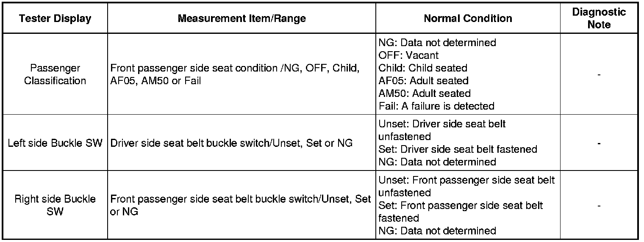The height and width of the screenshot is (242, 644).
Task: Click 'Set: Driver side seat belt fastened' text
Action: (458, 149)
